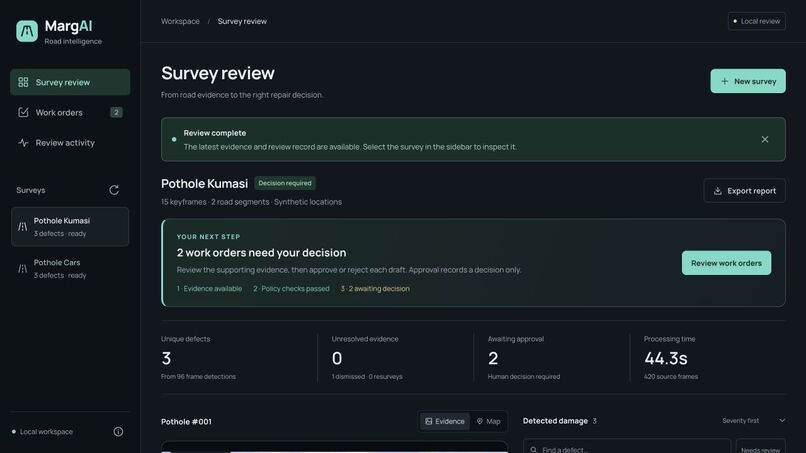Click the Work orders badge showing 2
Screen dimensions: 806x453
point(116,113)
